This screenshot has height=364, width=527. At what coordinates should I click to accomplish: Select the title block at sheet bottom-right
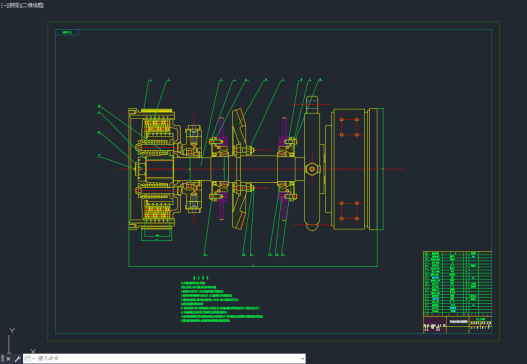pyautogui.click(x=457, y=324)
